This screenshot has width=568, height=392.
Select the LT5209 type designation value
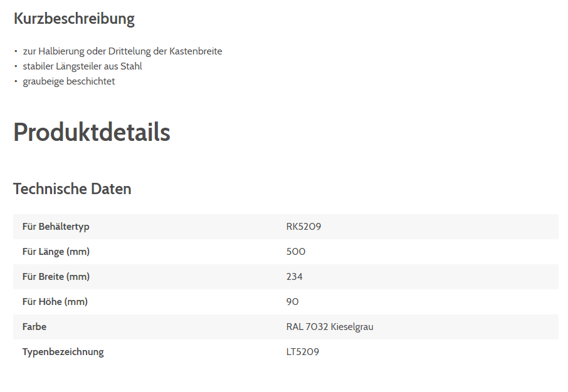tap(303, 352)
